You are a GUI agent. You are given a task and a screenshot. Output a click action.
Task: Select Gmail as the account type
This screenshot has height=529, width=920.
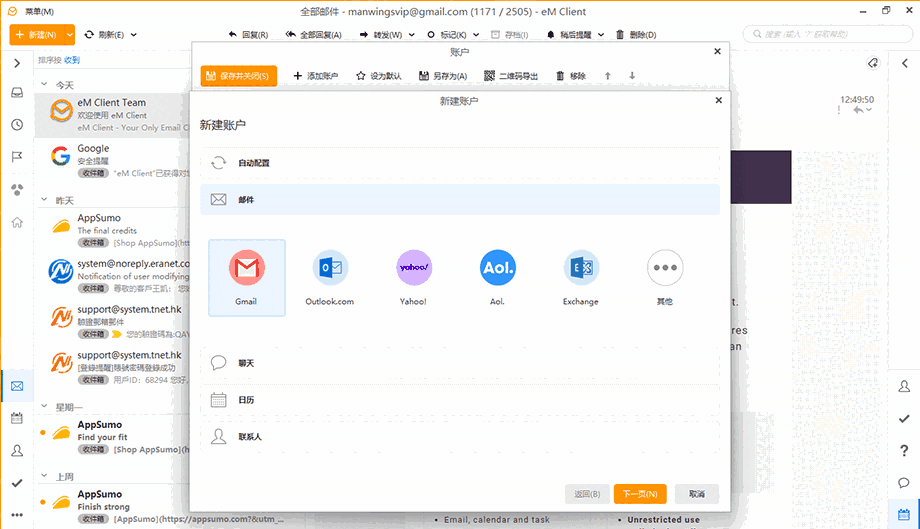coord(246,277)
